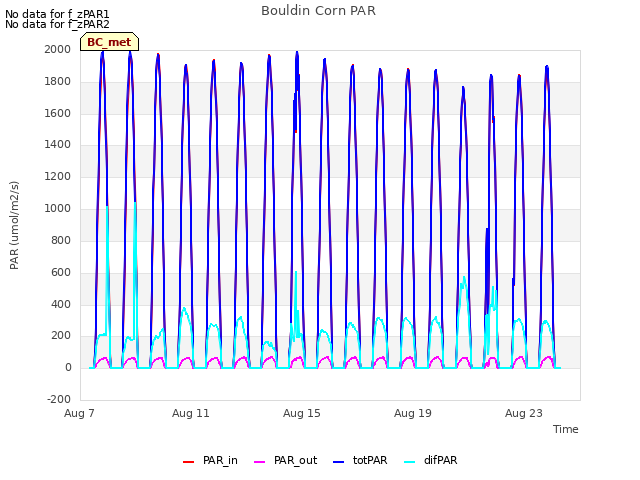Click the blue totPAR legend swatch
The image size is (640, 480).
click(339, 462)
